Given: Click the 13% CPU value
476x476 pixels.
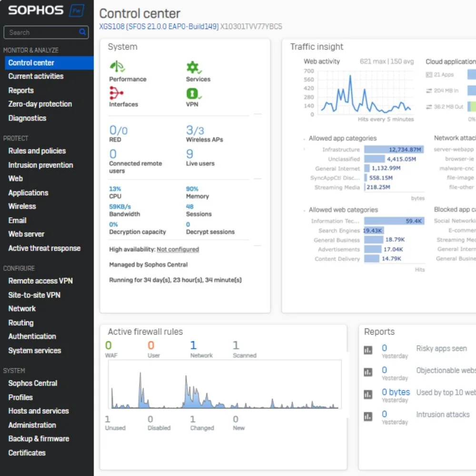Looking at the screenshot, I should pos(115,189).
